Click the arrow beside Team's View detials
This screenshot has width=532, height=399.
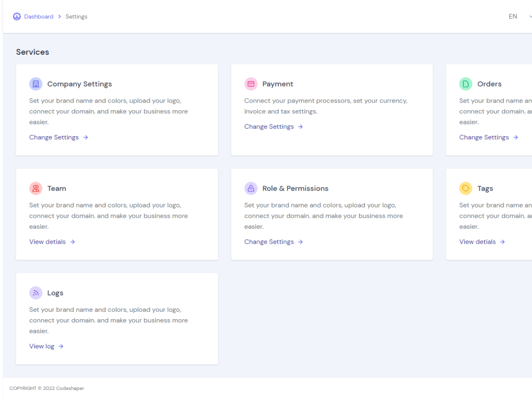click(72, 242)
